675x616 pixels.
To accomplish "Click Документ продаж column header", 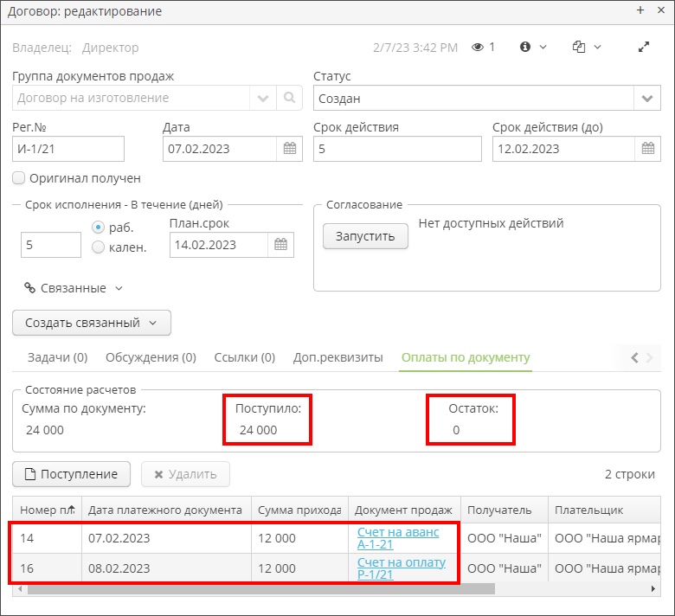I will click(405, 510).
